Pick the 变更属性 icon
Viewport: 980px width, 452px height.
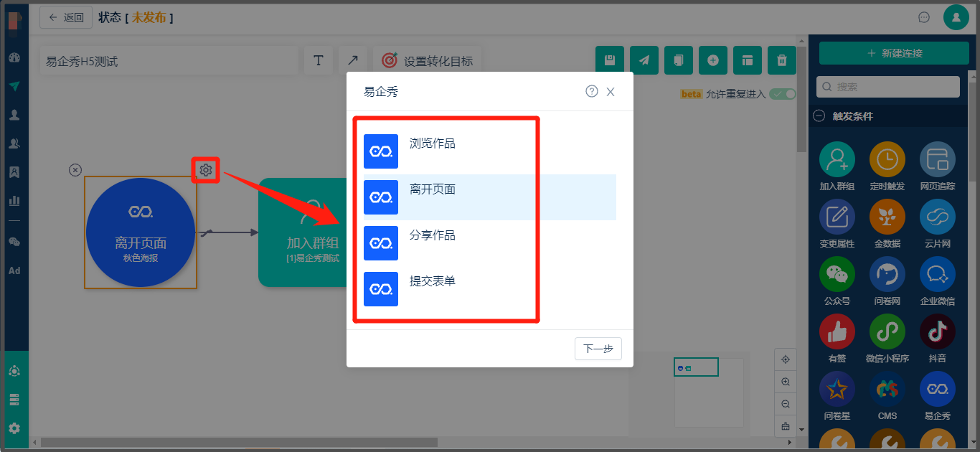pos(837,217)
